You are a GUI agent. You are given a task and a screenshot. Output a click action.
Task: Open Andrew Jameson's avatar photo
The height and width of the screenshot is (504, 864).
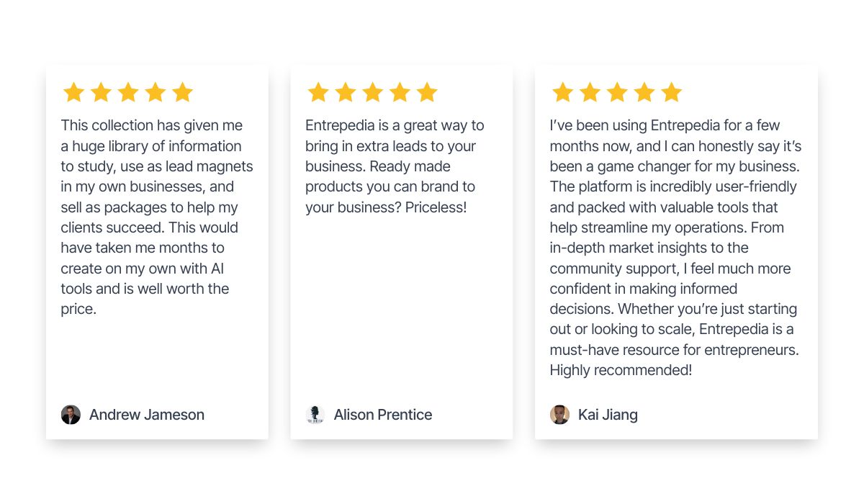pyautogui.click(x=71, y=415)
